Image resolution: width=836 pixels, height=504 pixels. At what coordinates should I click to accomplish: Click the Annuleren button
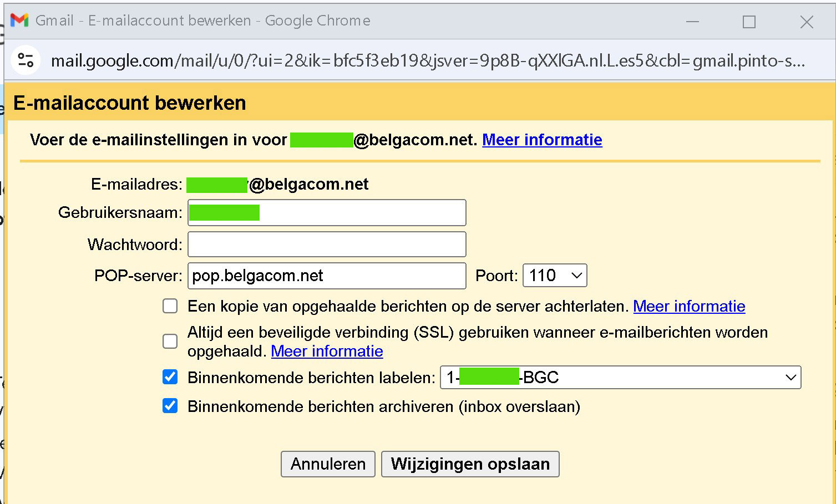coord(328,464)
